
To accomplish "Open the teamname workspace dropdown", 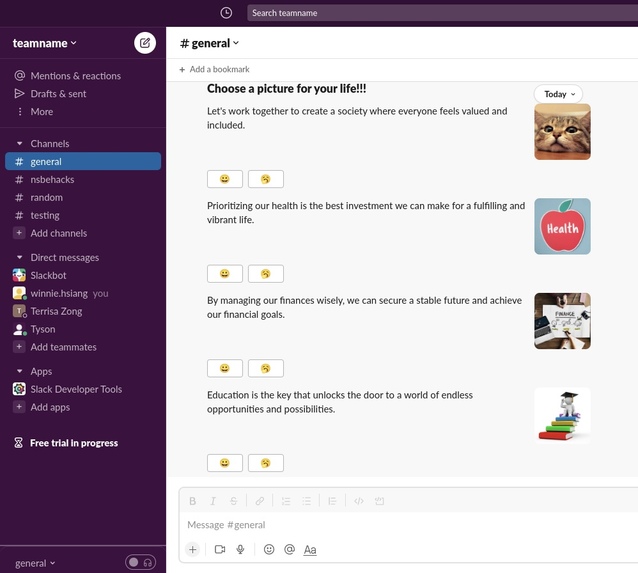I will coord(44,43).
